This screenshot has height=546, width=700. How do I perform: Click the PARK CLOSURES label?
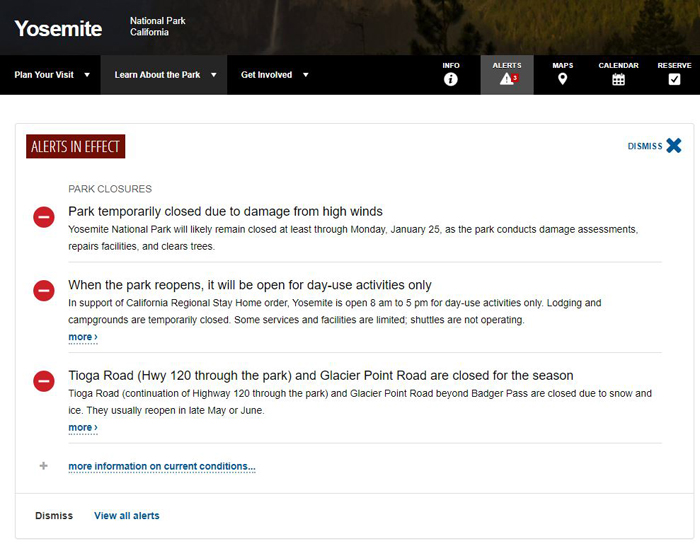[110, 189]
